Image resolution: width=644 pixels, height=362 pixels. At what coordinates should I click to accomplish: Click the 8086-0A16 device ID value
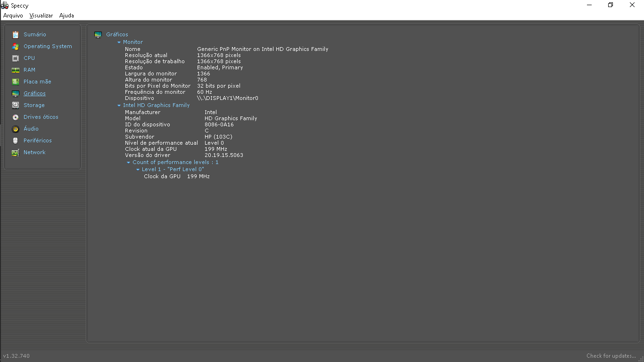click(x=219, y=124)
